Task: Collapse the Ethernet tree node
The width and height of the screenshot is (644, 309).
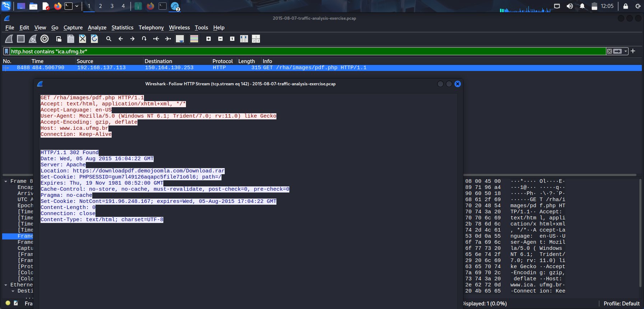Action: click(x=6, y=285)
